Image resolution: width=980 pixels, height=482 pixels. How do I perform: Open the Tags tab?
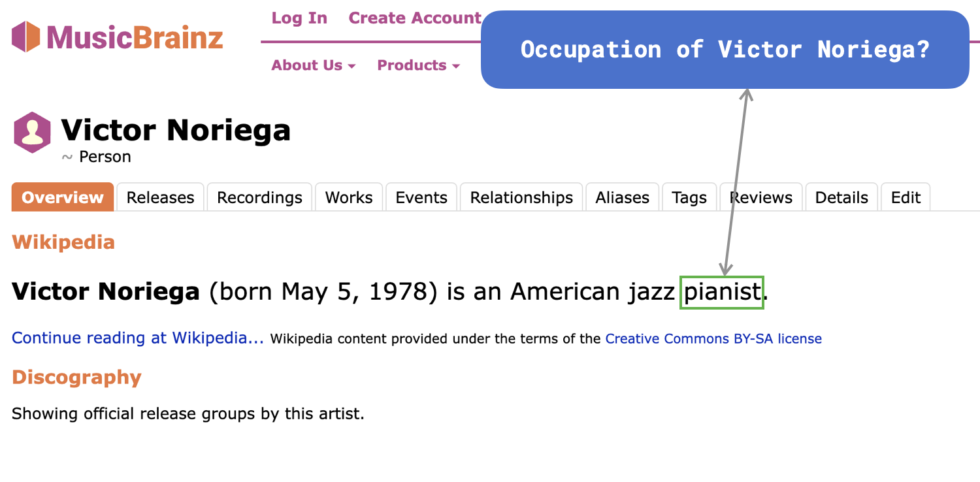pos(689,197)
